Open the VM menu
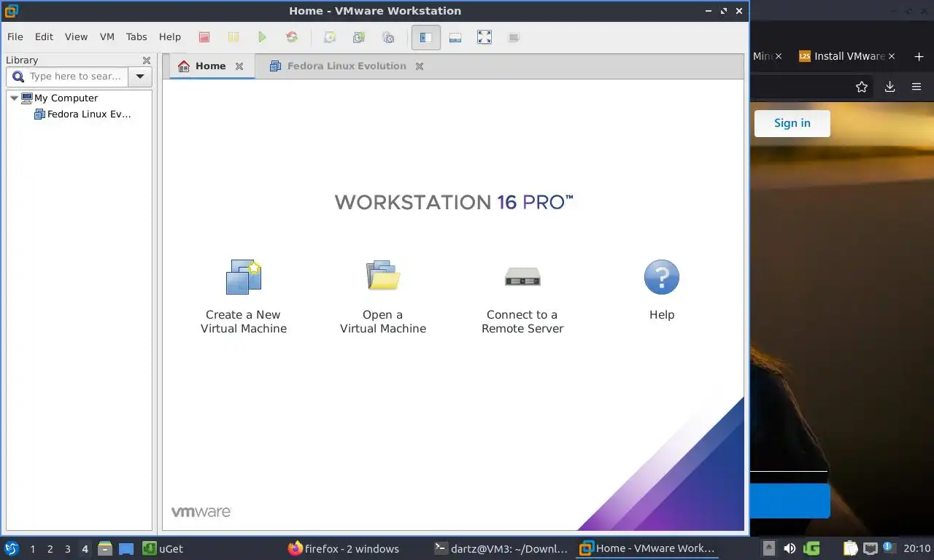The height and width of the screenshot is (560, 934). (x=107, y=37)
